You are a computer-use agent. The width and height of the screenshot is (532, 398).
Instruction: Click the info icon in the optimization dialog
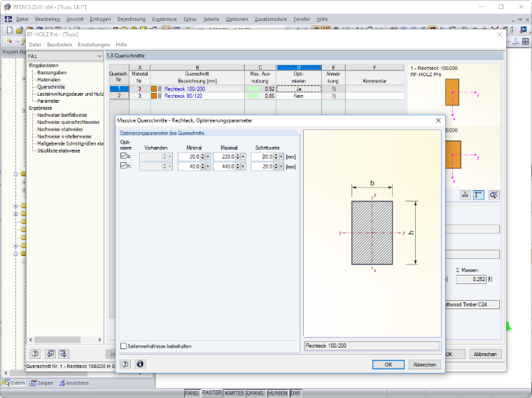click(x=140, y=364)
